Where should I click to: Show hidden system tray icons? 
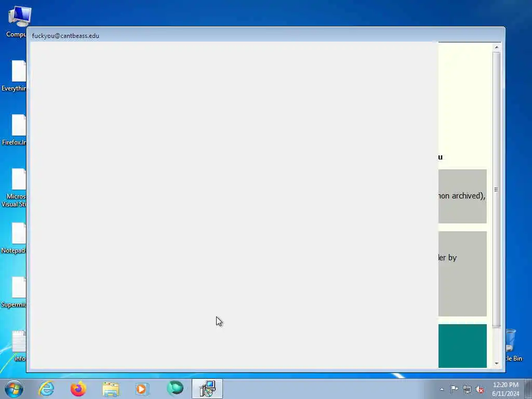pos(442,389)
